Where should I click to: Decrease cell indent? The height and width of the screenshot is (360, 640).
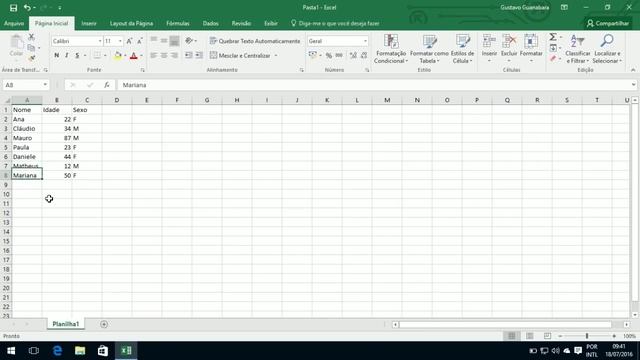click(189, 56)
